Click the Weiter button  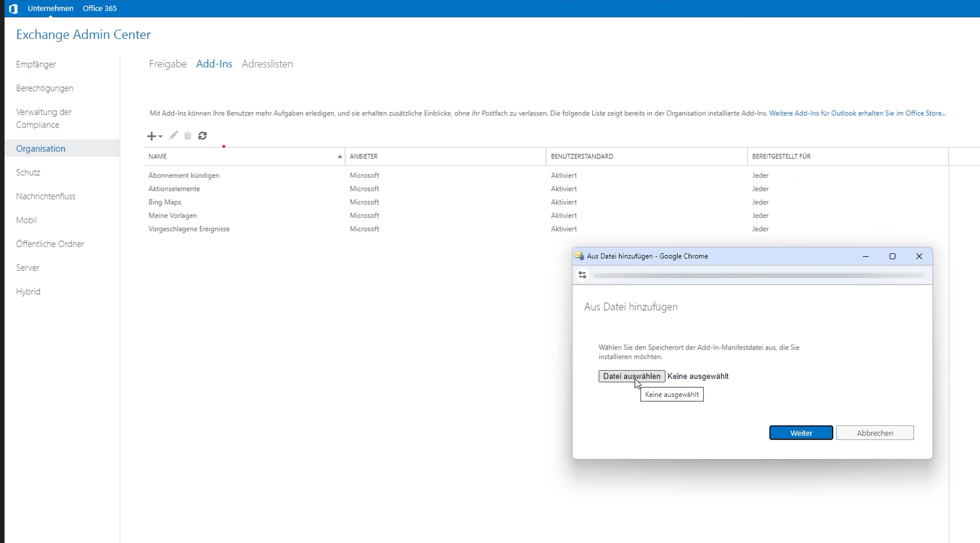point(801,433)
